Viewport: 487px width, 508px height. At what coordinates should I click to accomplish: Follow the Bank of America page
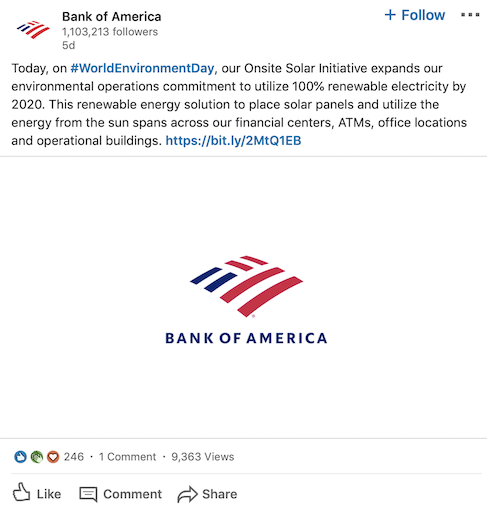point(415,15)
